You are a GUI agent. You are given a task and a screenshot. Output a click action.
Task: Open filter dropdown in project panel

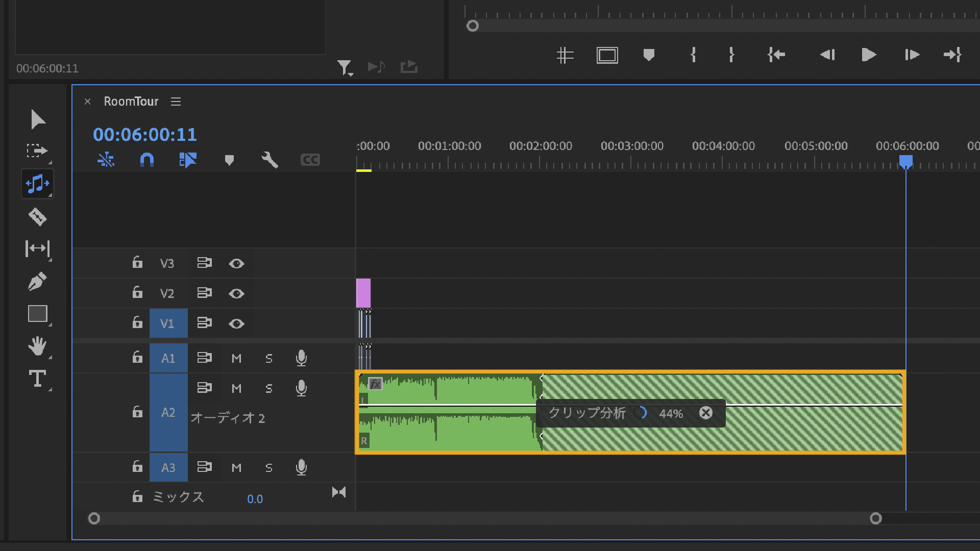(345, 67)
